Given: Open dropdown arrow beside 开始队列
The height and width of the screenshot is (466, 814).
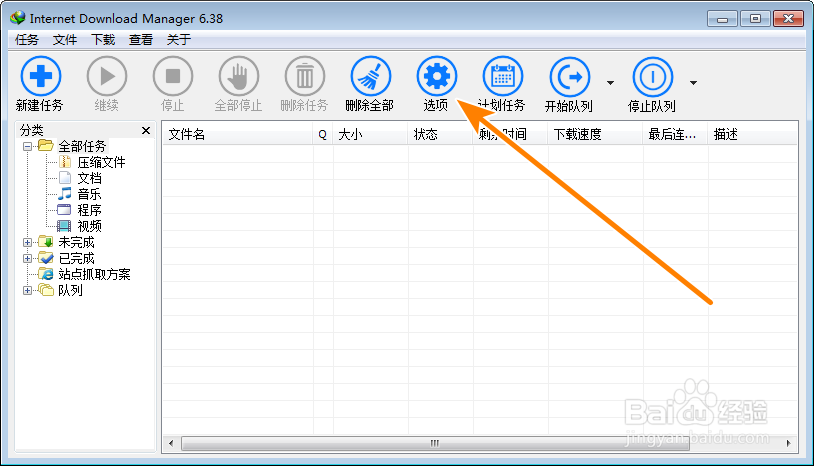Looking at the screenshot, I should pyautogui.click(x=610, y=83).
